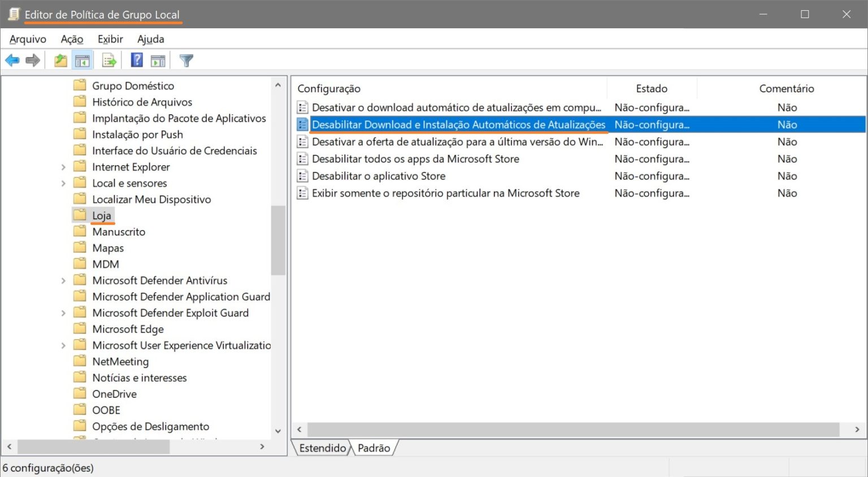Open the Exibir menu
The height and width of the screenshot is (477, 868).
coord(110,39)
